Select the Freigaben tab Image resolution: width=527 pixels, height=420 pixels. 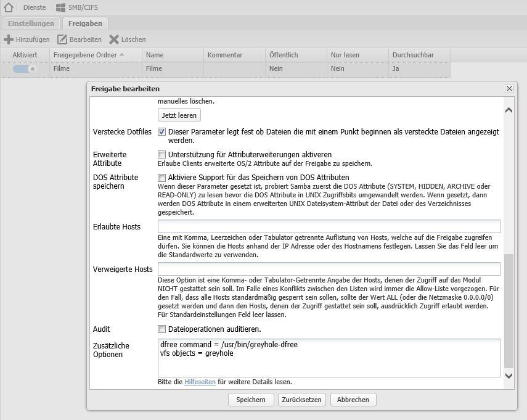(85, 23)
